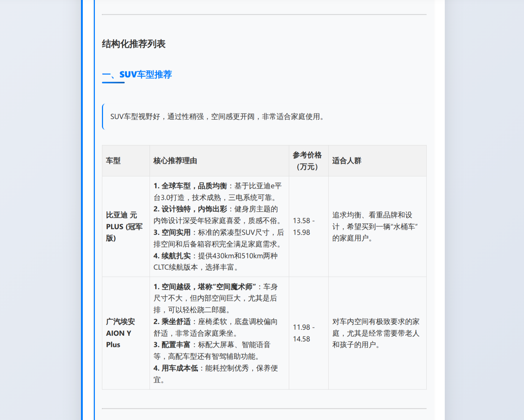524x420 pixels.
Task: Click the bold text 配置丰富
Action: [x=176, y=345]
